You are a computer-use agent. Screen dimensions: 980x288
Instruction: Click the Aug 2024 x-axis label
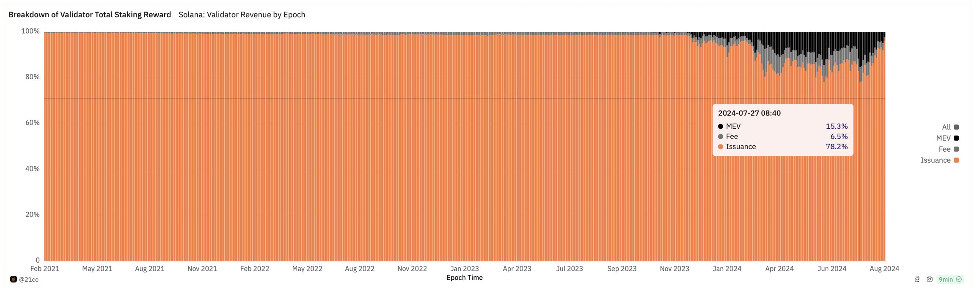[884, 269]
